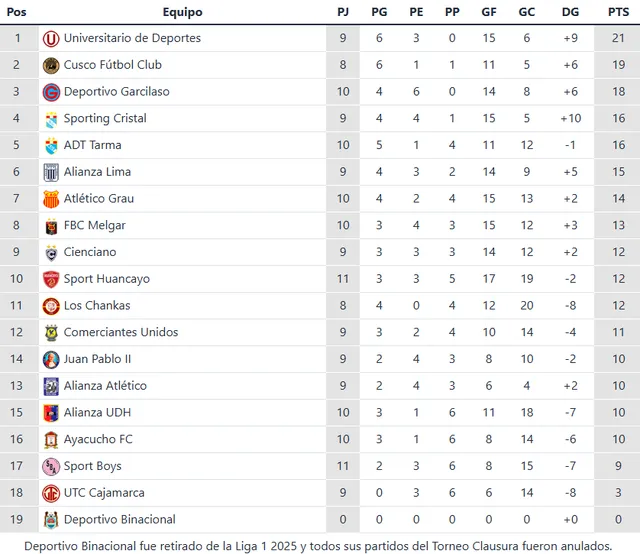Click the Los Chankas circular emblem
The height and width of the screenshot is (554, 640).
[x=51, y=306]
